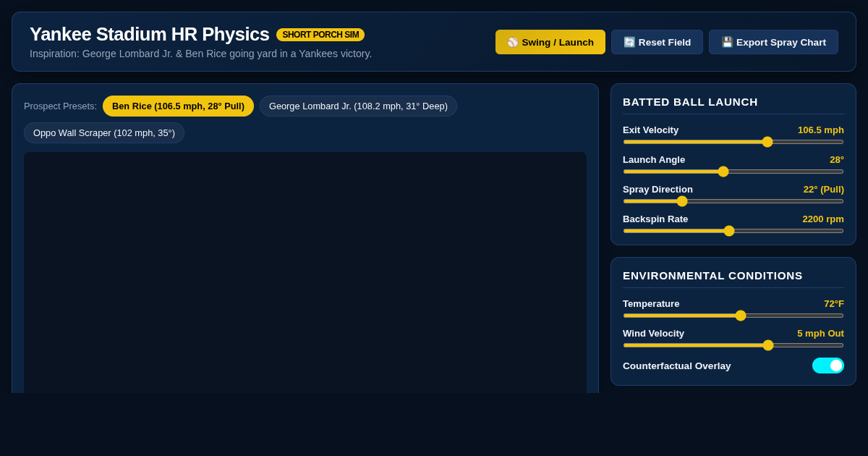Click the SHORT PORCH SIM badge

[x=320, y=35]
